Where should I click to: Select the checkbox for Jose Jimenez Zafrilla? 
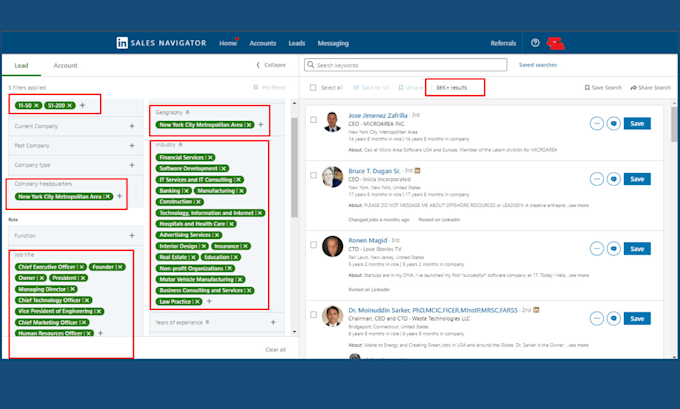pyautogui.click(x=313, y=120)
